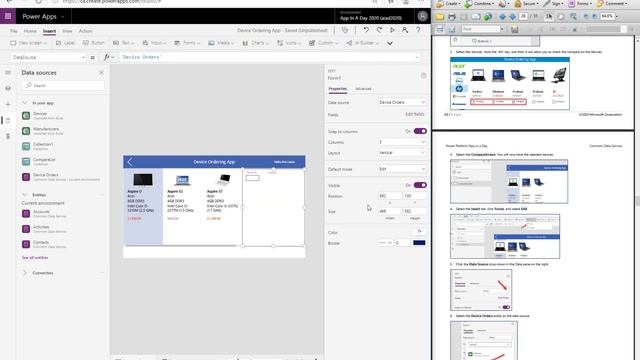Open the Media insert menu

222,43
